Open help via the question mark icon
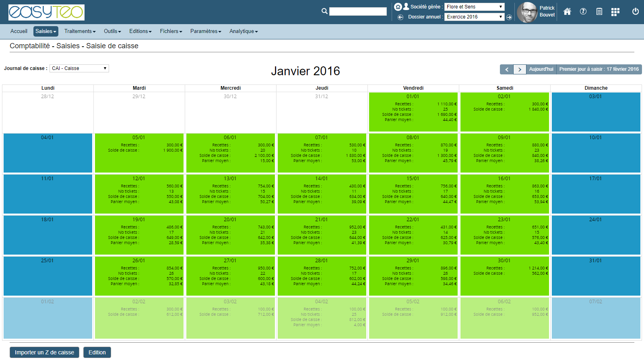This screenshot has height=362, width=644. 583,12
